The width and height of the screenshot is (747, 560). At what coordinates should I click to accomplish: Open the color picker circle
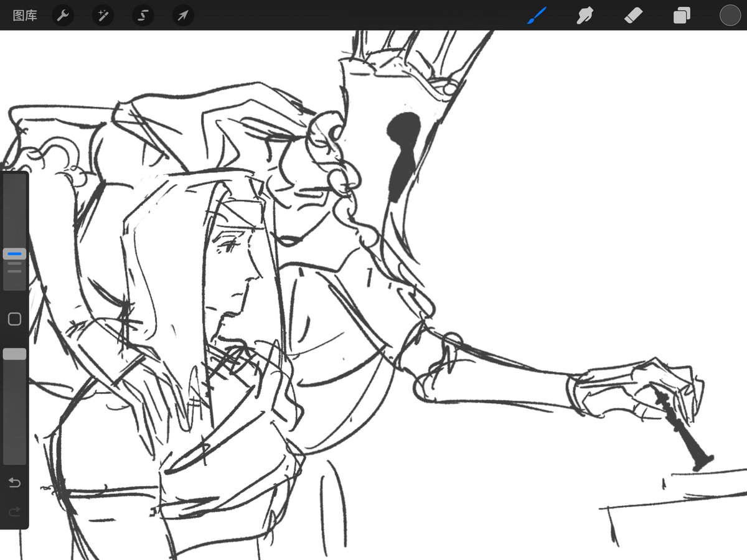tap(730, 16)
